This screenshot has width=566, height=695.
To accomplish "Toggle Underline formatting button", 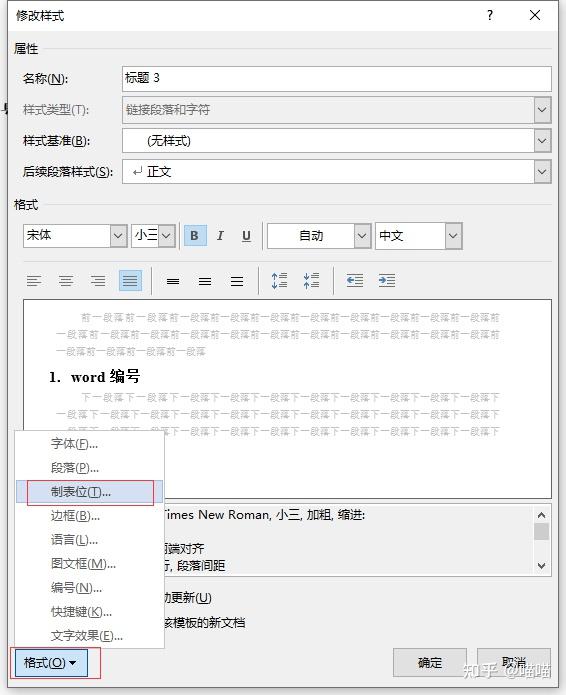I will pos(246,235).
